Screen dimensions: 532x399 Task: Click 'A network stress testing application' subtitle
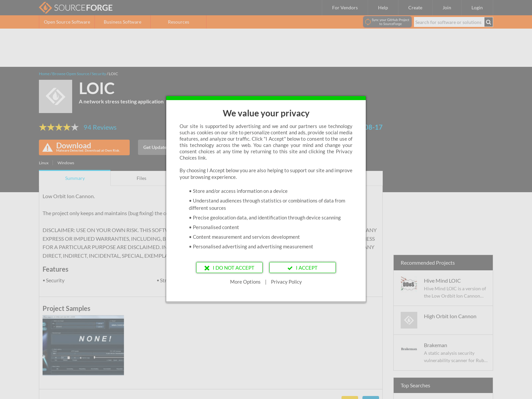[x=121, y=102]
